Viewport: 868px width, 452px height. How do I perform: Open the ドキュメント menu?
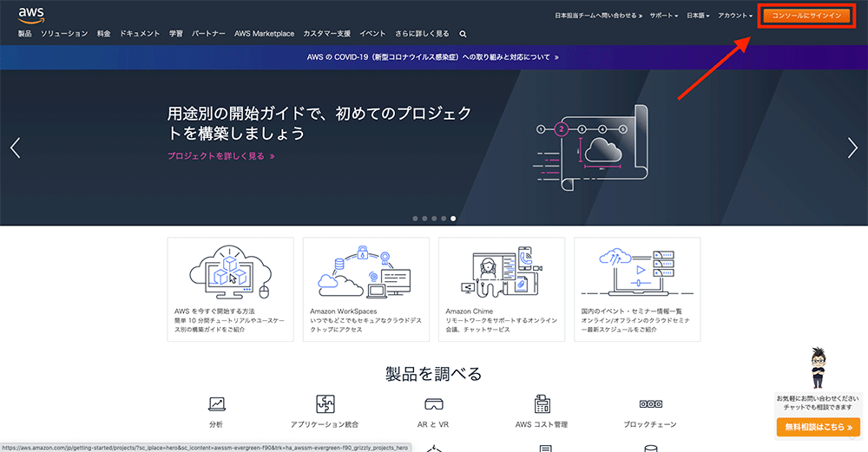tap(140, 34)
